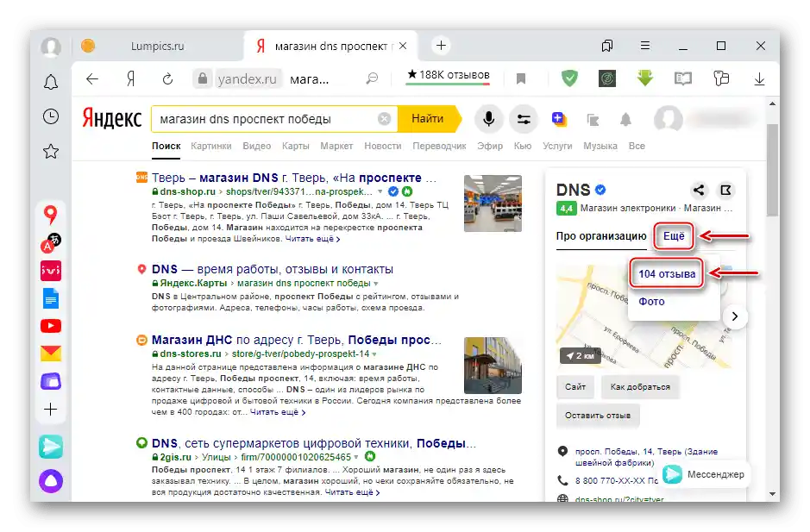Clear the search query with X

384,119
